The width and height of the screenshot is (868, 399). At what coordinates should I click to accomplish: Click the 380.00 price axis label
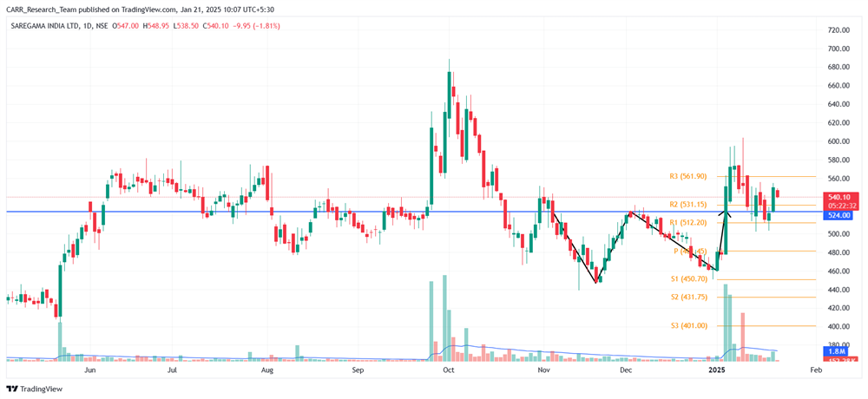[x=839, y=345]
